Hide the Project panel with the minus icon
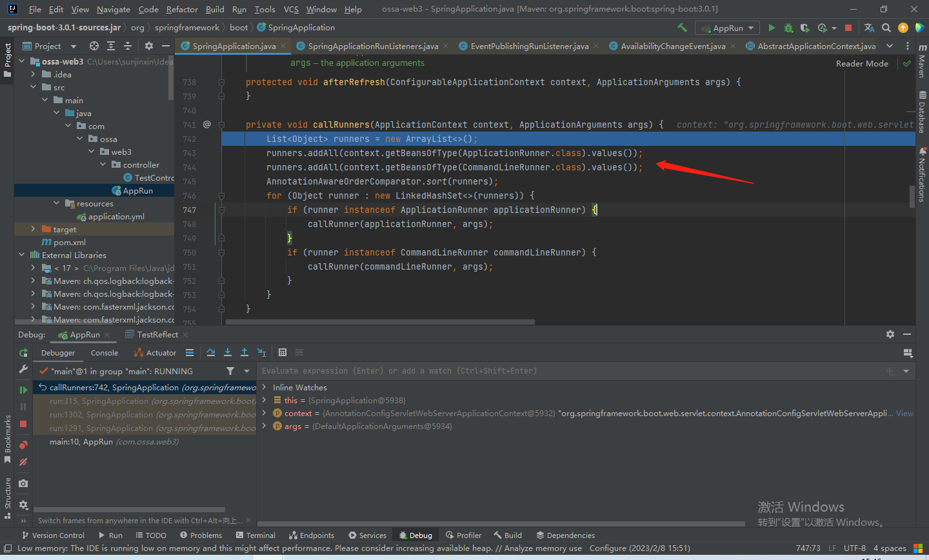The width and height of the screenshot is (929, 560). pos(166,46)
